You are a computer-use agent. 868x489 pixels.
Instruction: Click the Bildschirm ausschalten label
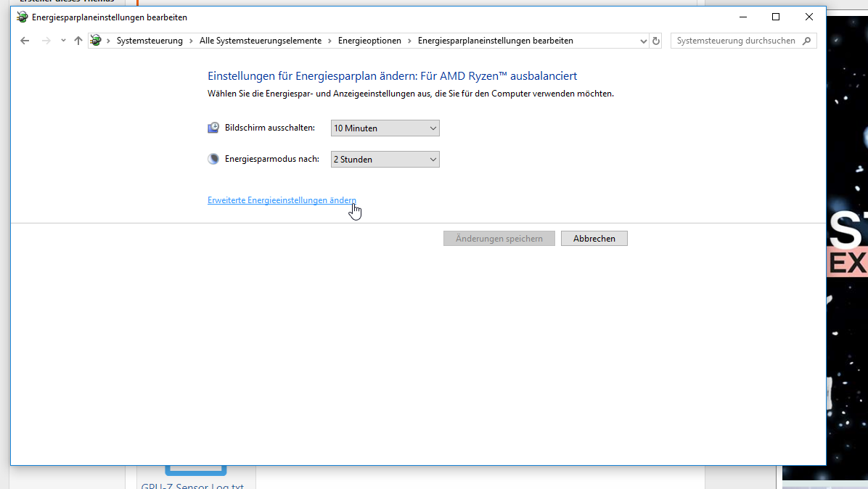[269, 128]
